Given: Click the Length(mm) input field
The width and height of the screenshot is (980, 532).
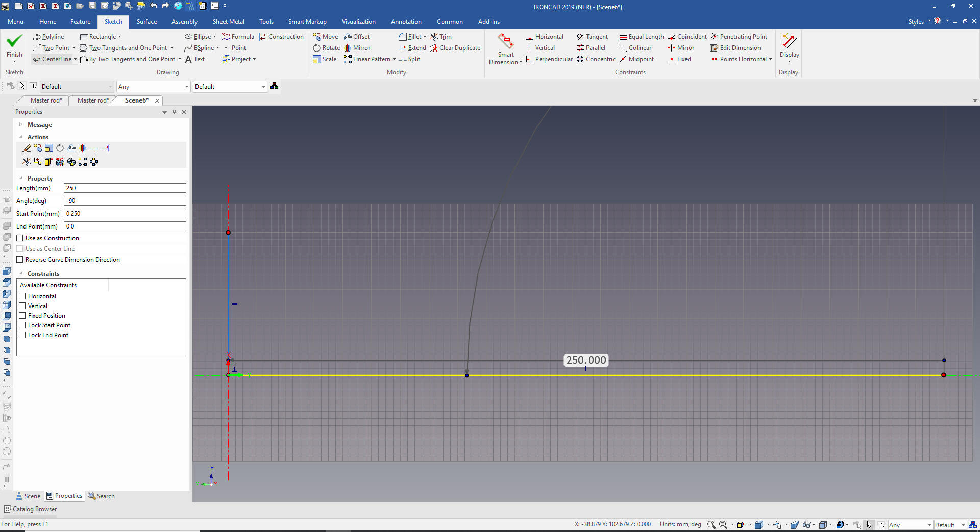Looking at the screenshot, I should (125, 188).
